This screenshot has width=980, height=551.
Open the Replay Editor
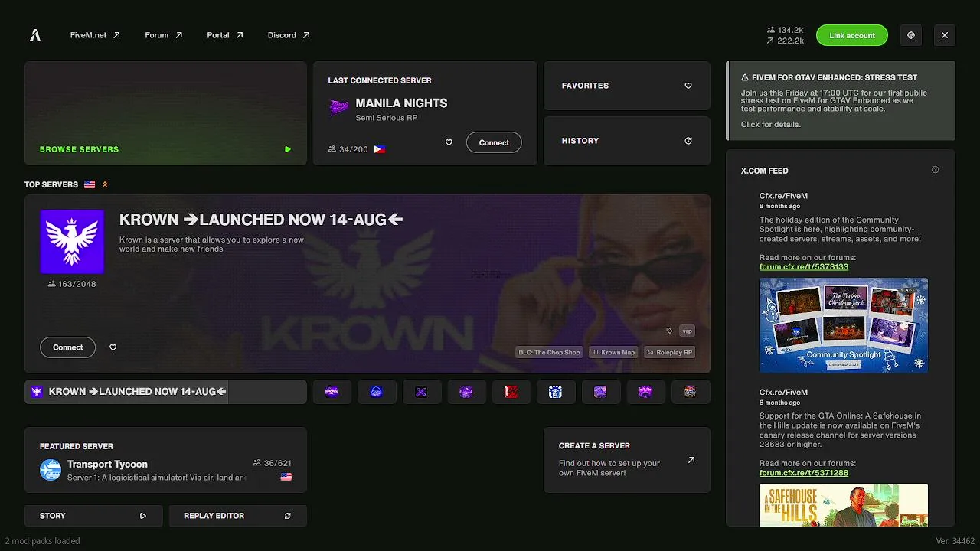pos(238,516)
